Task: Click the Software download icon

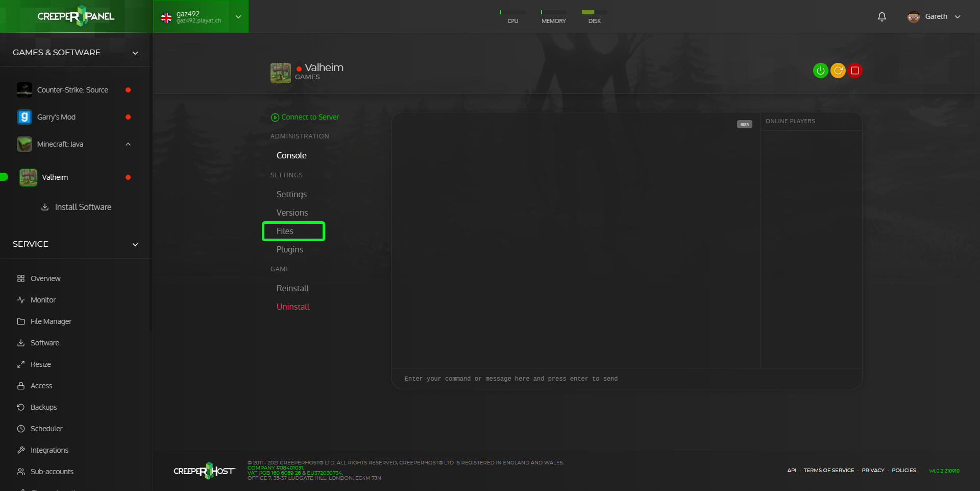Action: (x=21, y=343)
